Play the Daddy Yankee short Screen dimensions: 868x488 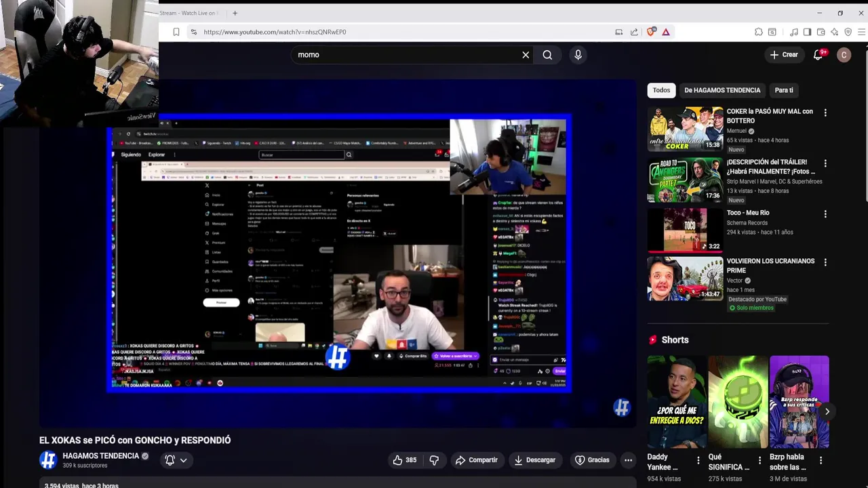tap(677, 402)
